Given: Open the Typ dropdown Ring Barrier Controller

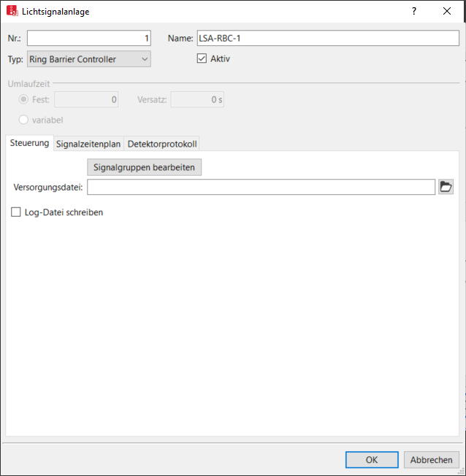Looking at the screenshot, I should click(x=88, y=59).
